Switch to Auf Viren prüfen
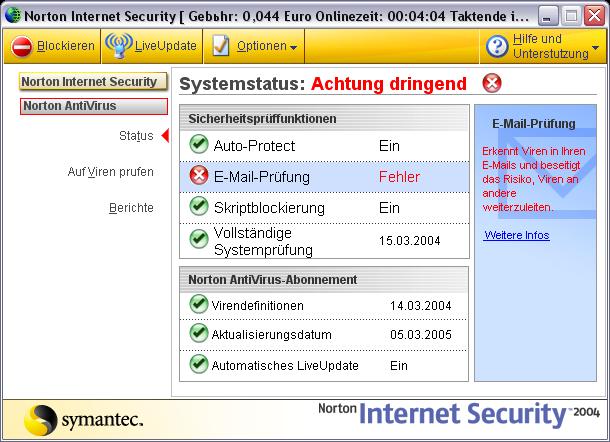Image resolution: width=610 pixels, height=442 pixels. coord(110,172)
